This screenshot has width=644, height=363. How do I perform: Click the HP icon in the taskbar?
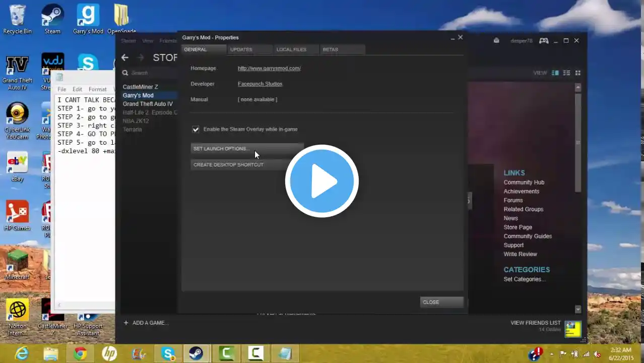pyautogui.click(x=109, y=353)
